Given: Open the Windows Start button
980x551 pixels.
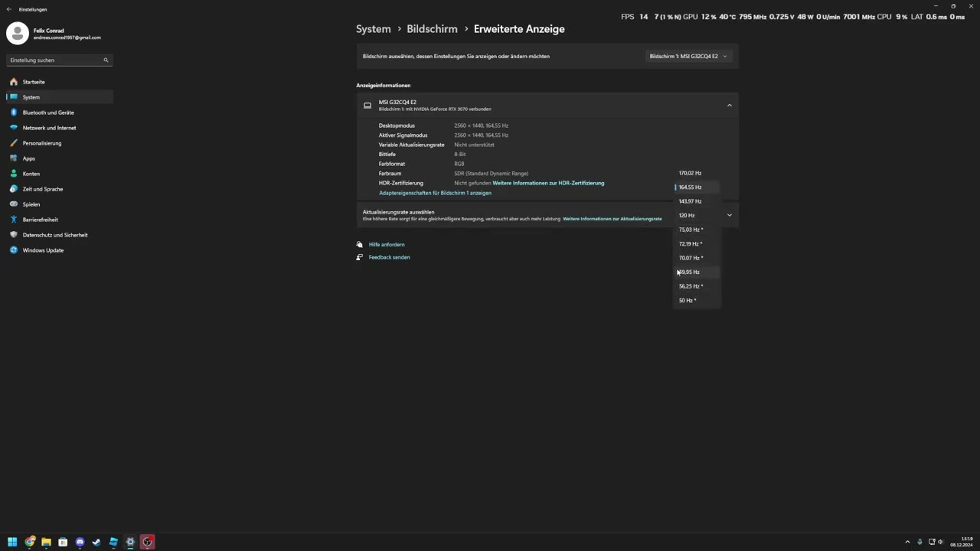Looking at the screenshot, I should 12,542.
